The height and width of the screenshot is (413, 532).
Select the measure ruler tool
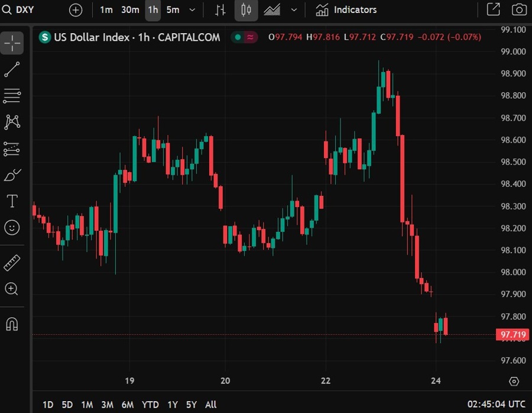coord(12,263)
